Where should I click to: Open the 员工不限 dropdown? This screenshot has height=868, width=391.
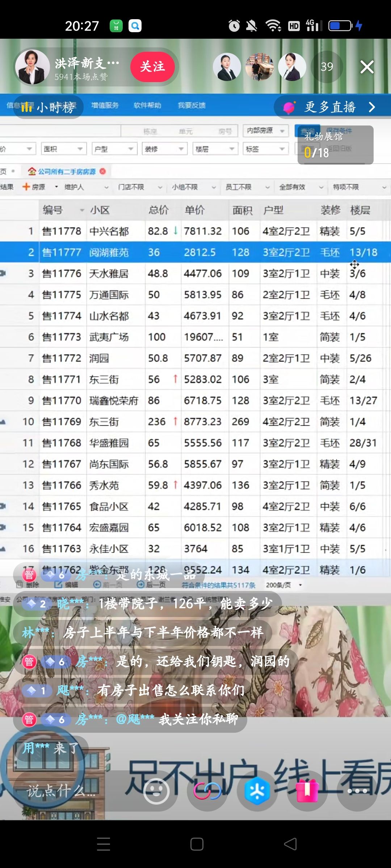[x=248, y=187]
